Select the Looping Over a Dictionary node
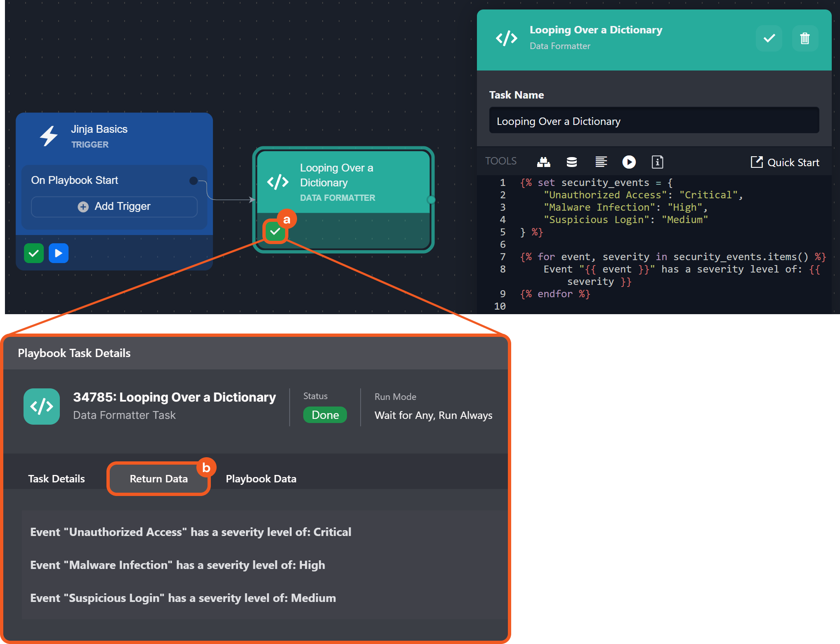 point(342,182)
